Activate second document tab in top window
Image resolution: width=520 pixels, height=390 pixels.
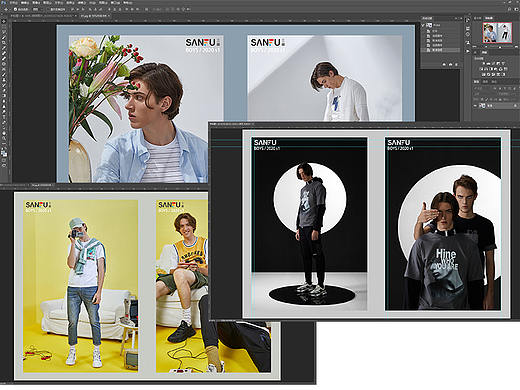tap(94, 16)
